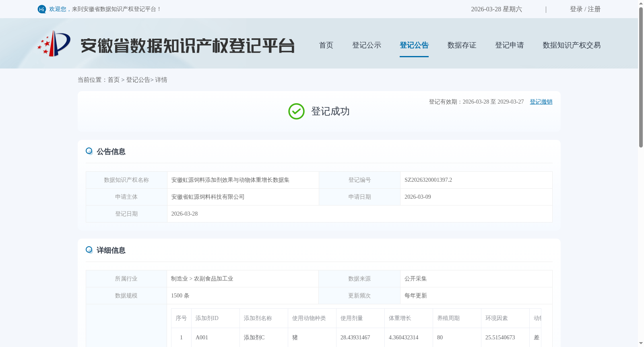Click the 数据来源 field label
This screenshot has height=347, width=644.
pyautogui.click(x=359, y=278)
